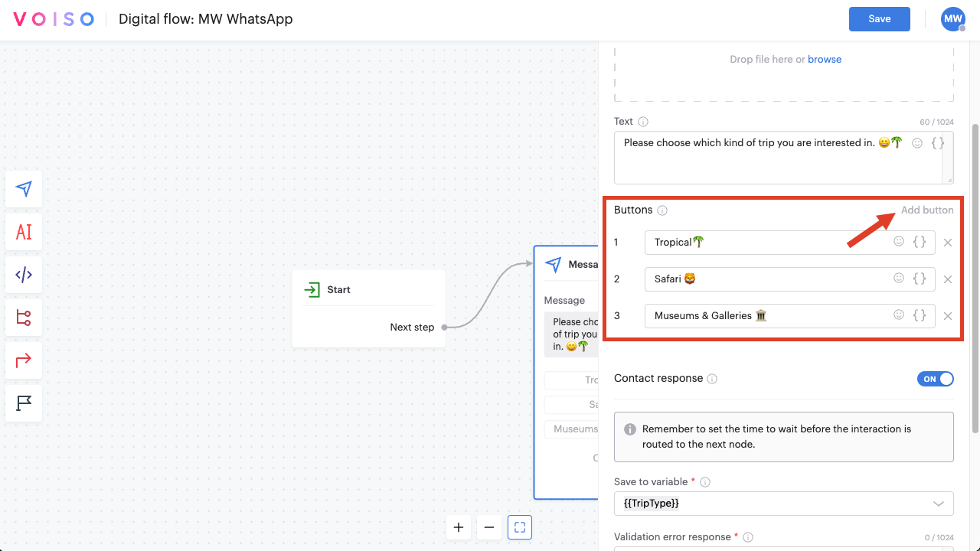Viewport: 980px width, 551px height.
Task: Click the Save button
Action: 880,19
